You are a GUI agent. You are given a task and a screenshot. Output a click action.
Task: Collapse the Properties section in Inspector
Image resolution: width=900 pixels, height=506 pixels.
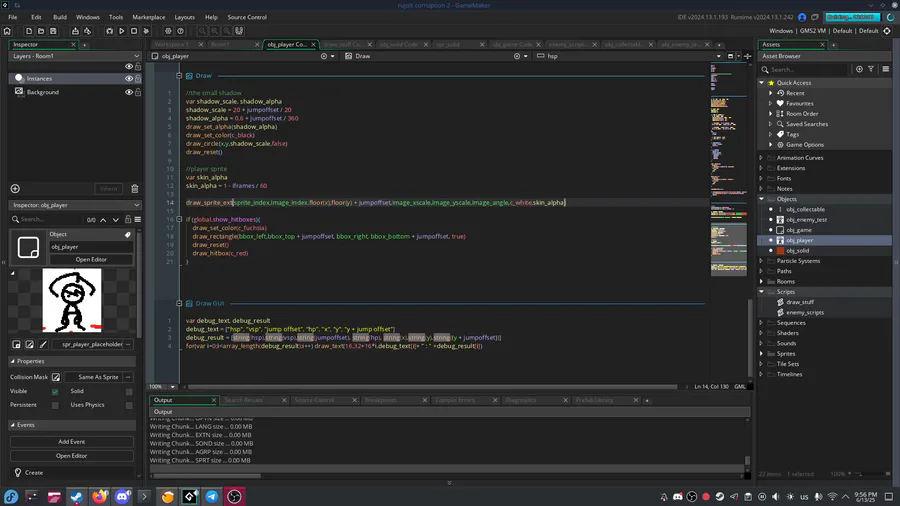(13, 361)
